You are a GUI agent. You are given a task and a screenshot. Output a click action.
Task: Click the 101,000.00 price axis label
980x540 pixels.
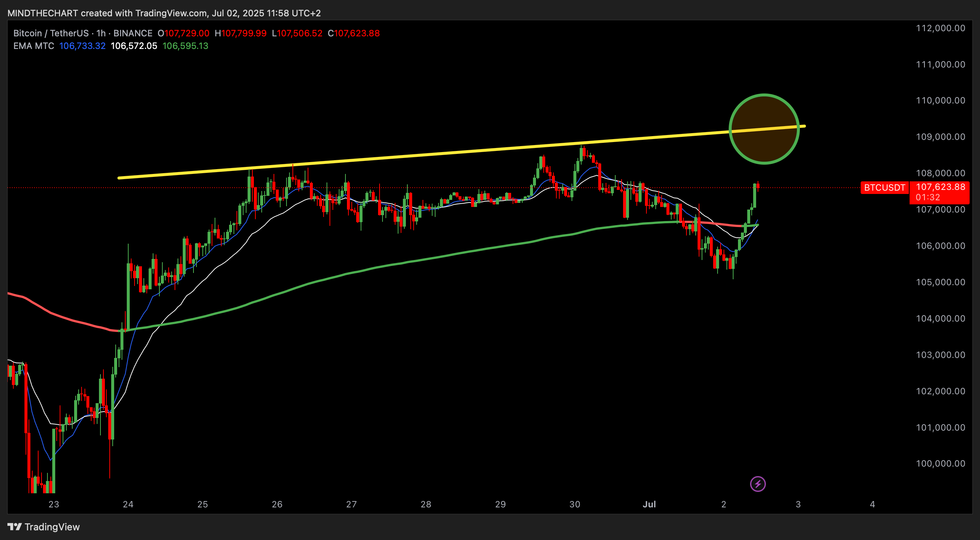click(x=940, y=427)
